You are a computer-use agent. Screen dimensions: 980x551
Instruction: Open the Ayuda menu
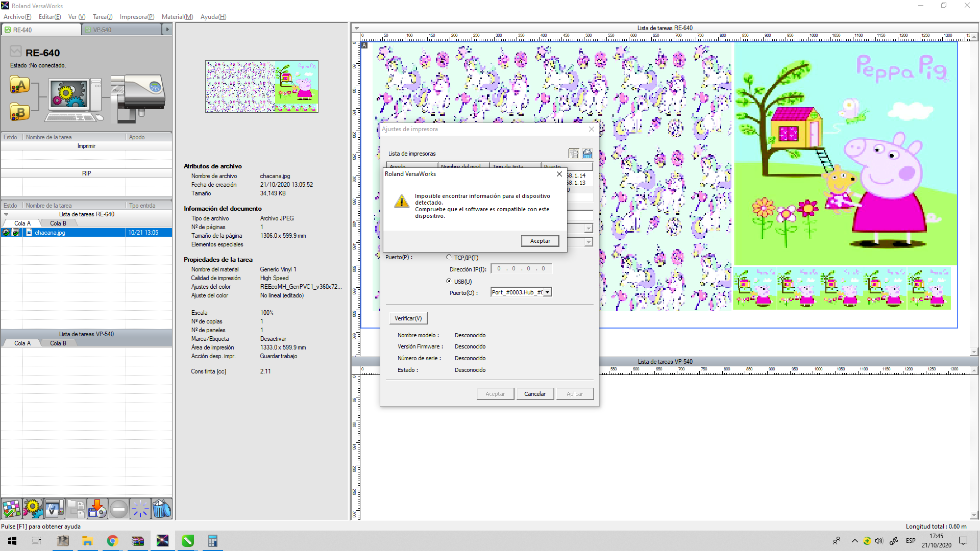(x=213, y=17)
